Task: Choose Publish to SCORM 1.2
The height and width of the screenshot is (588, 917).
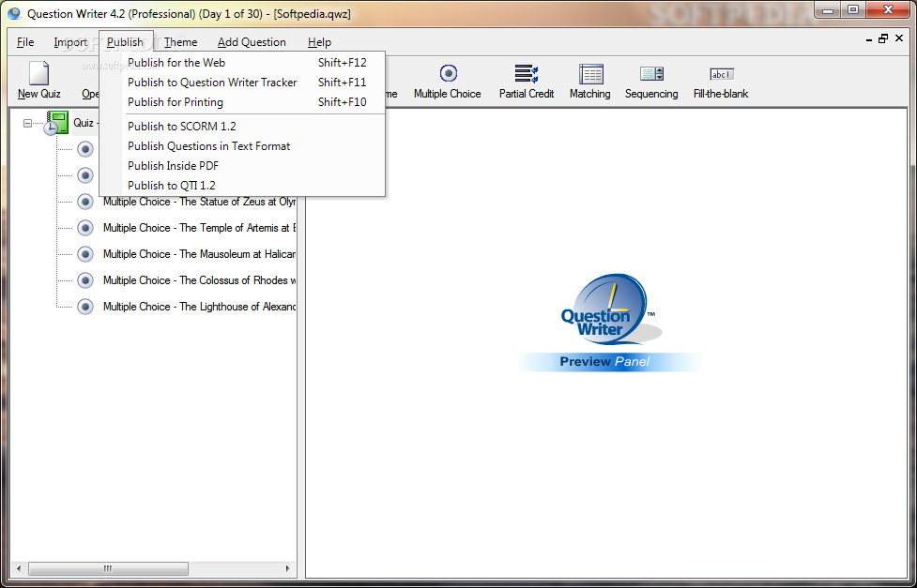Action: coord(242,127)
